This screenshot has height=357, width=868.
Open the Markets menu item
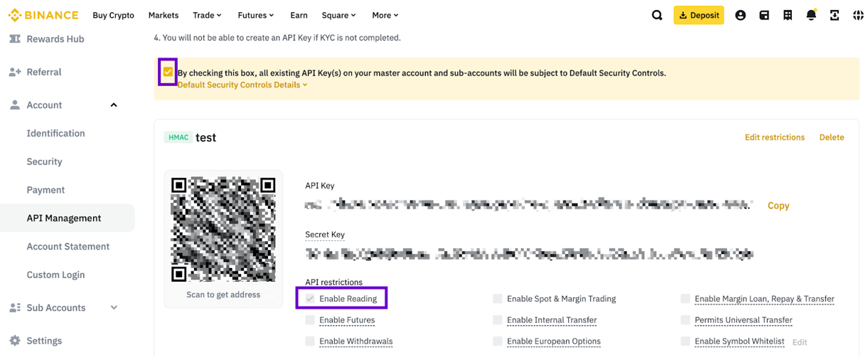pyautogui.click(x=164, y=15)
